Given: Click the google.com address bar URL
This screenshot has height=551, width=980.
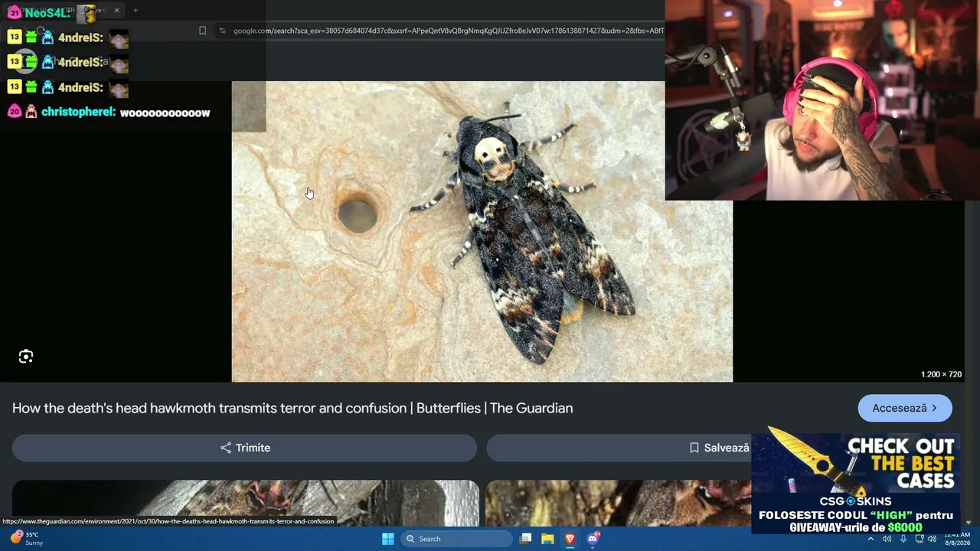Looking at the screenshot, I should (x=448, y=31).
